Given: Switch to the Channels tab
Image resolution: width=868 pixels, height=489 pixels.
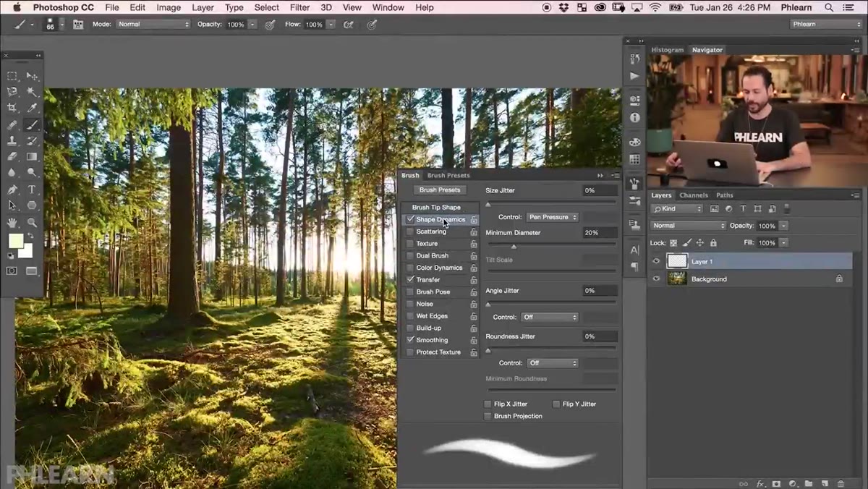Looking at the screenshot, I should click(694, 195).
